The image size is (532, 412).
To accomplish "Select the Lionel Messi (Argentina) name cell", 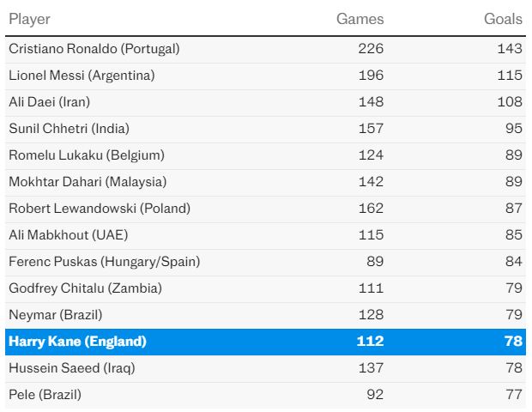I will click(82, 76).
